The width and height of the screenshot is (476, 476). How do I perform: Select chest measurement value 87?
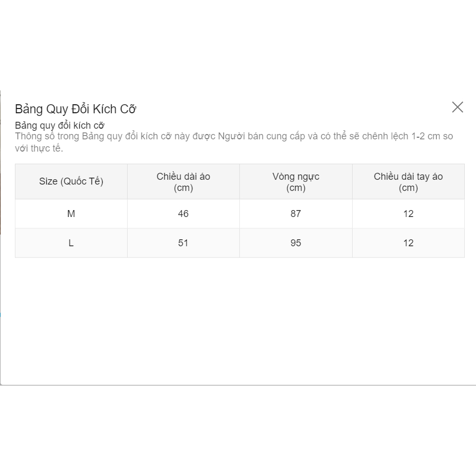point(296,214)
